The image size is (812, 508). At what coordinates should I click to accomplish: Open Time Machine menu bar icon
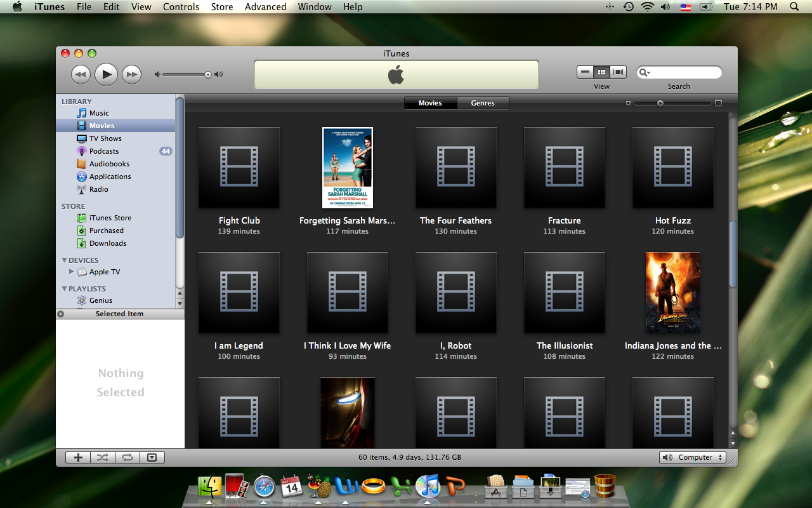click(x=628, y=7)
